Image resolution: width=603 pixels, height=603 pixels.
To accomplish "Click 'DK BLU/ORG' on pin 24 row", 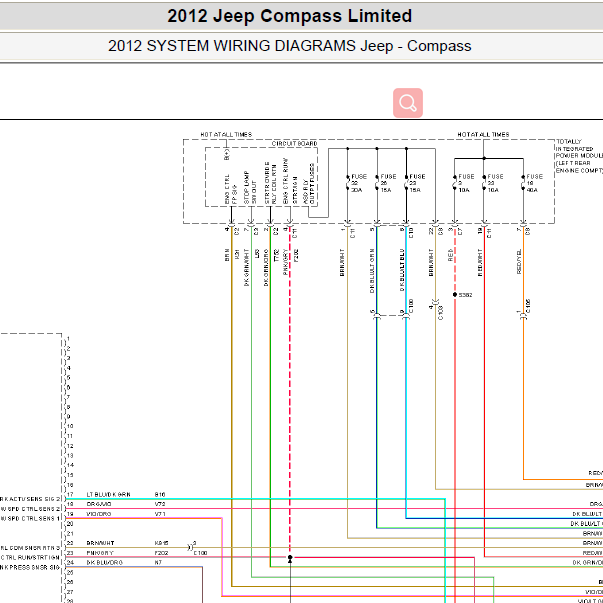I will (x=104, y=563).
